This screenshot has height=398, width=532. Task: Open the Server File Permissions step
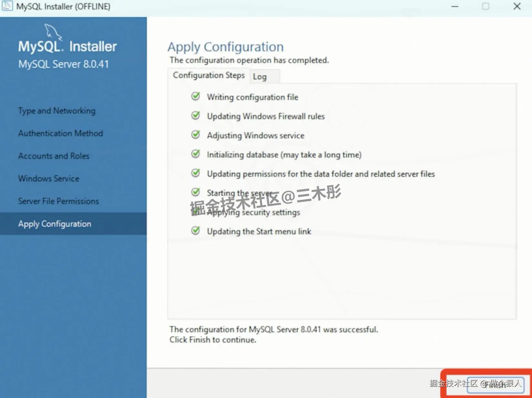coord(58,201)
